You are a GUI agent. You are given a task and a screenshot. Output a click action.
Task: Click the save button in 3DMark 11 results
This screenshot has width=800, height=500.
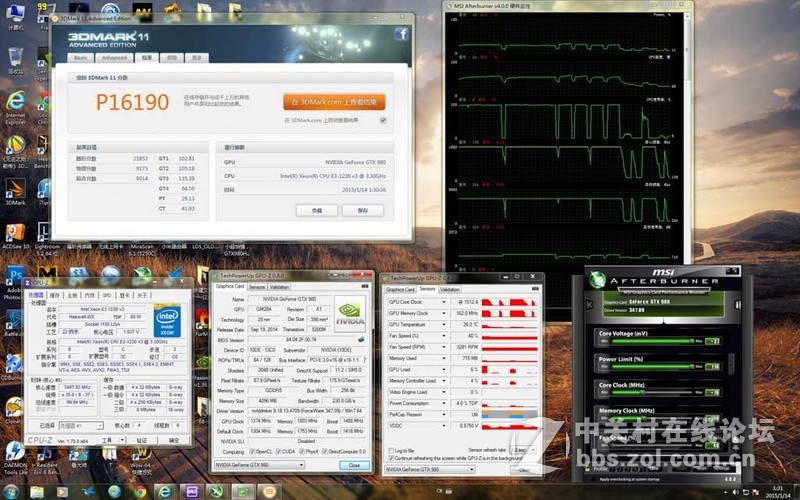coord(363,210)
